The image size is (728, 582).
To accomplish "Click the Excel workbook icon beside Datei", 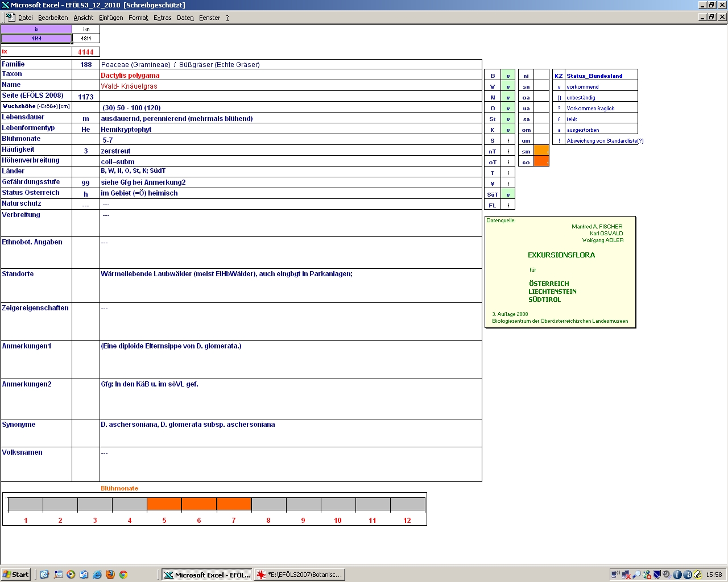I will coord(10,17).
